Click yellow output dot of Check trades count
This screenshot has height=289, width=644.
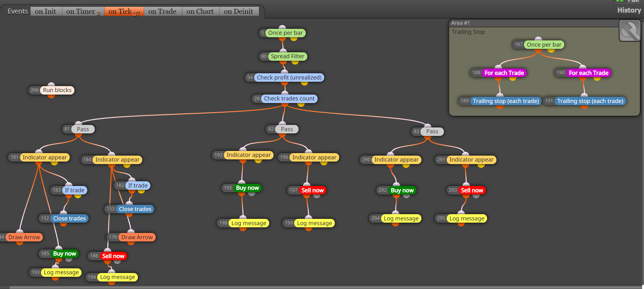coord(301,104)
